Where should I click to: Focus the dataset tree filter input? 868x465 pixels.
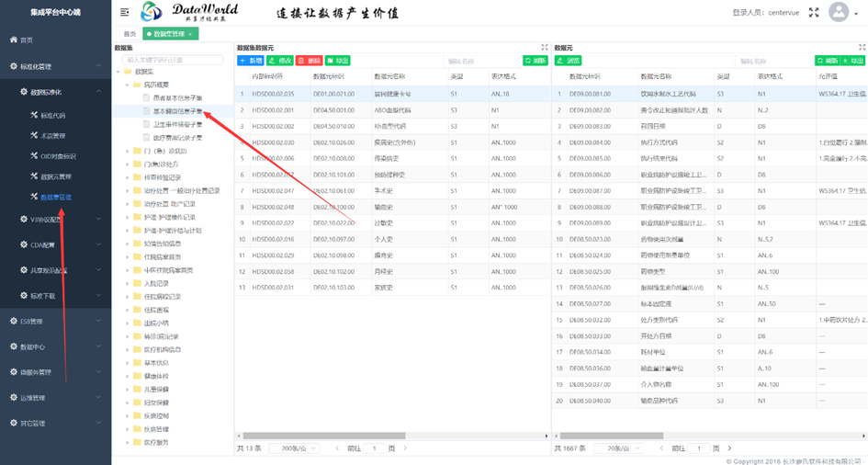click(173, 59)
